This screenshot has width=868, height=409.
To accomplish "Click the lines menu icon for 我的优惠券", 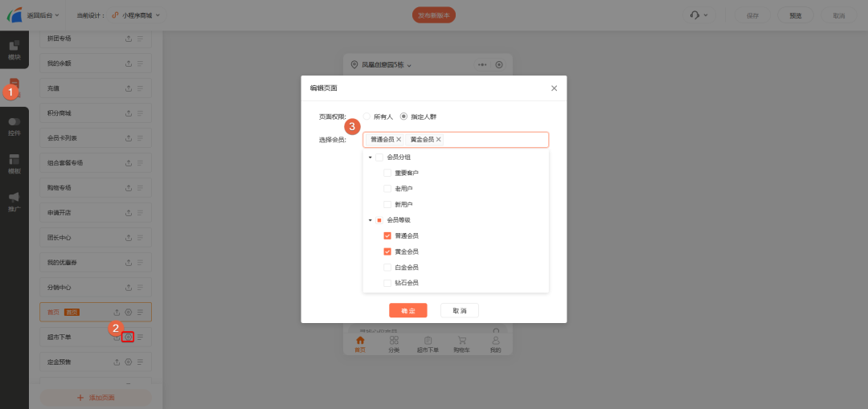I will tap(140, 263).
